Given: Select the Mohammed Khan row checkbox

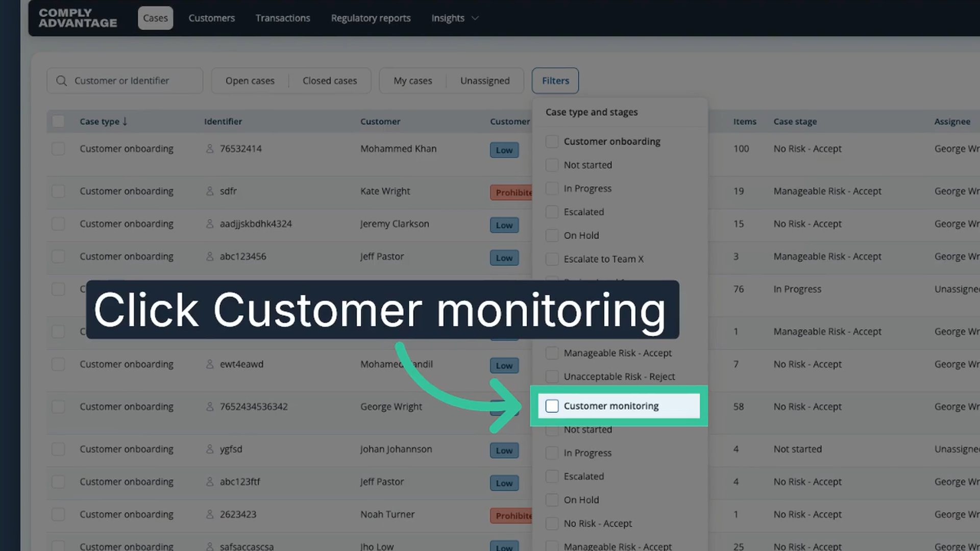Looking at the screenshot, I should [58, 148].
